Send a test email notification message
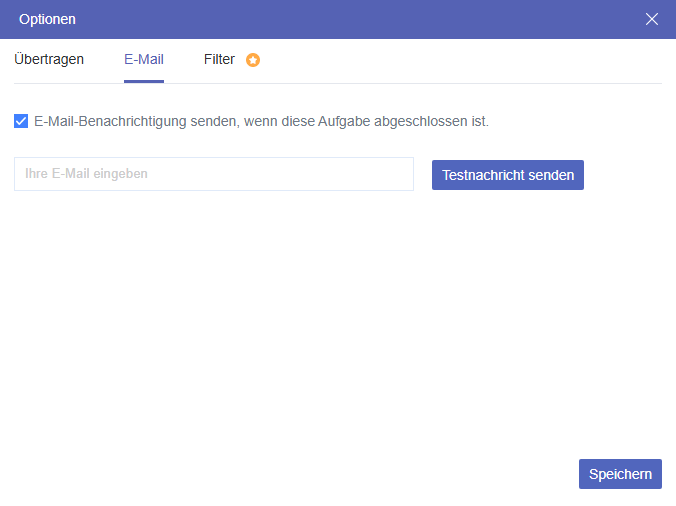This screenshot has height=506, width=676. pyautogui.click(x=508, y=175)
